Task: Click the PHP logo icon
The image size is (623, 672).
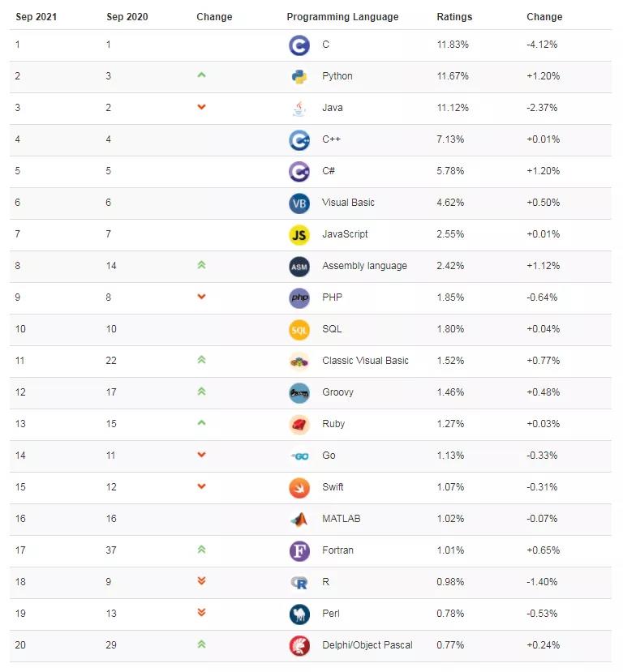Action: pos(299,297)
